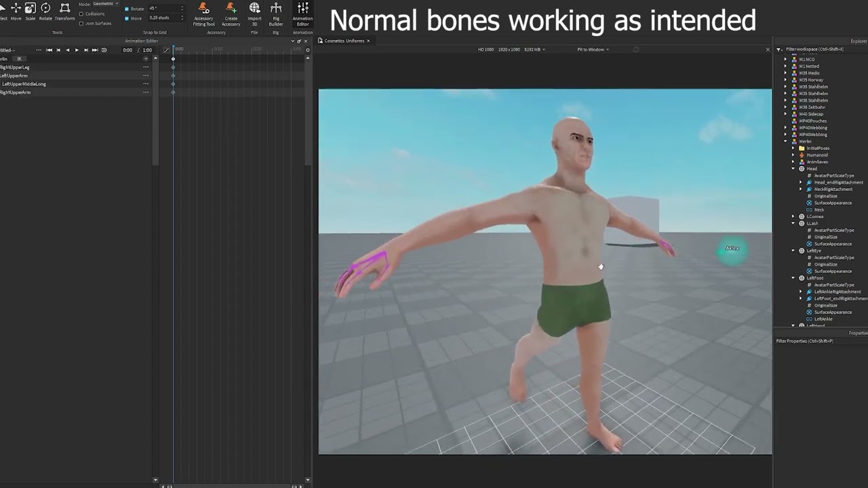The height and width of the screenshot is (488, 868).
Task: Collapse the Animation Editor panel chevron
Action: [x=294, y=41]
